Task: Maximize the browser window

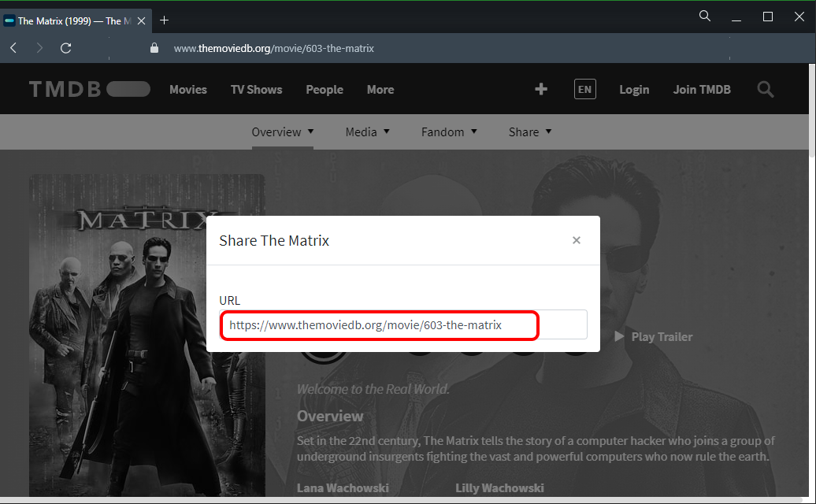Action: click(x=768, y=17)
